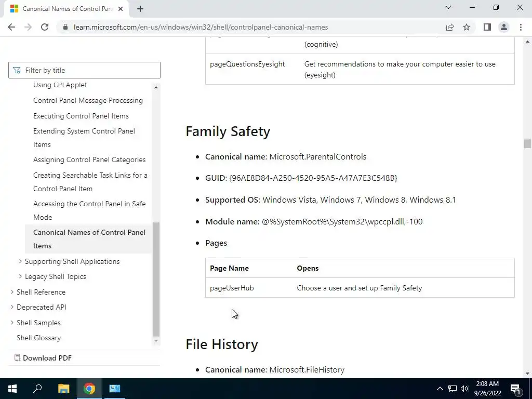Click Microsoft.ParentalControls text
532x399 pixels.
(318, 157)
